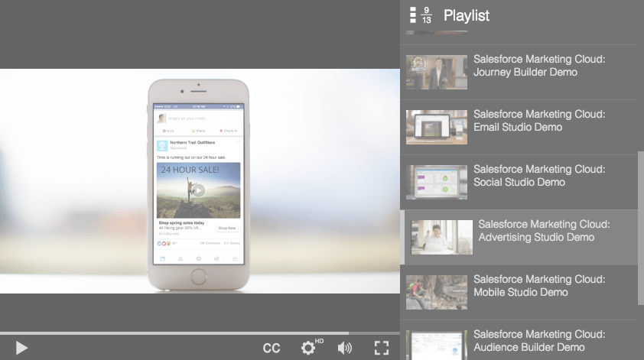Image resolution: width=644 pixels, height=360 pixels.
Task: Select Mobile Studio Demo thumbnail
Action: coord(437,292)
